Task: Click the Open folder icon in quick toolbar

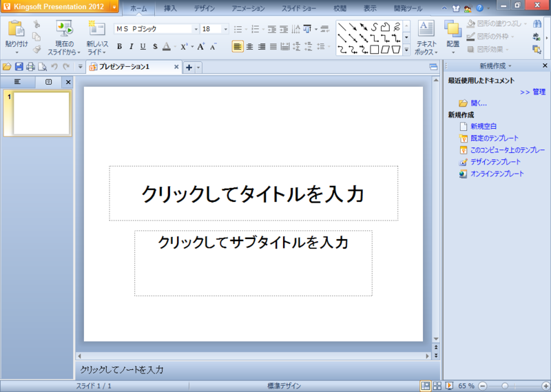Action: pos(7,67)
